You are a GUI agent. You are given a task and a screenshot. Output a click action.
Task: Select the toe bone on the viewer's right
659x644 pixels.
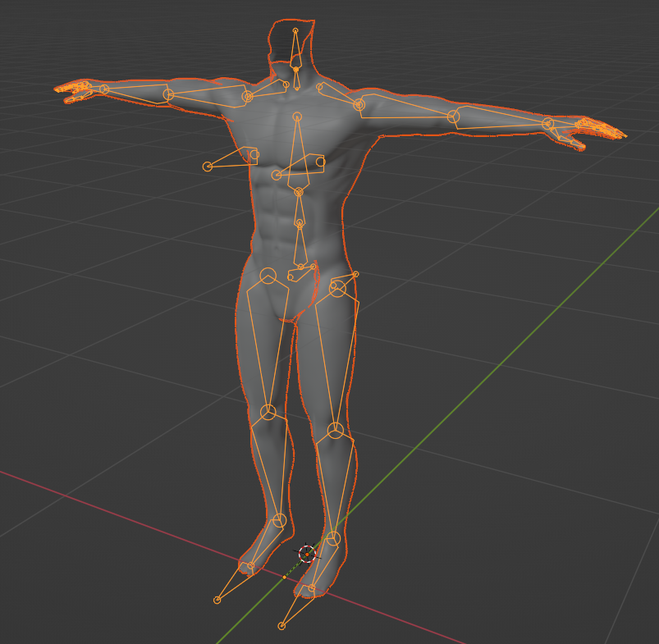(x=296, y=607)
